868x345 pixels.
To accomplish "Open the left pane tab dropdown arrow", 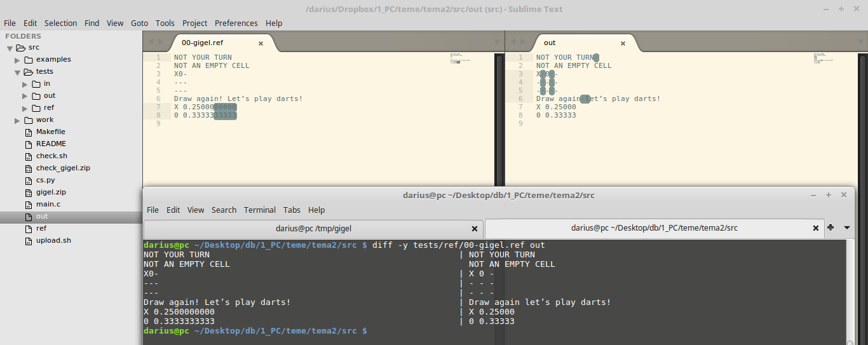I will pyautogui.click(x=497, y=42).
